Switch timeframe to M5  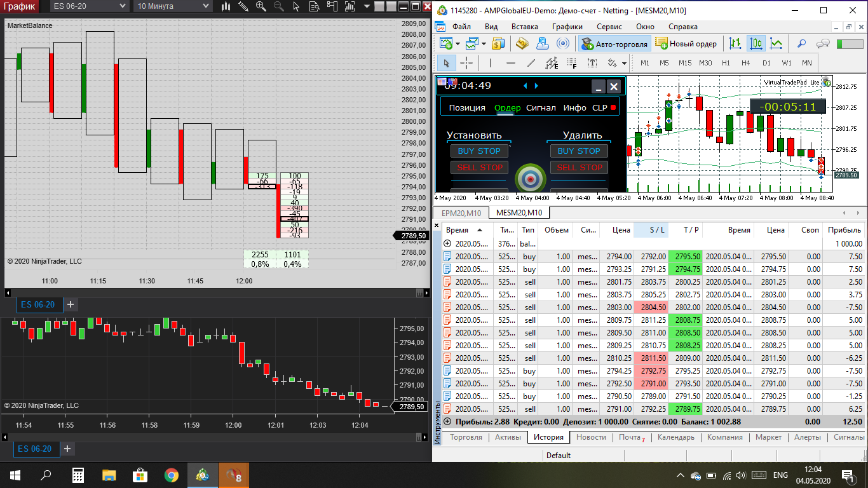664,64
